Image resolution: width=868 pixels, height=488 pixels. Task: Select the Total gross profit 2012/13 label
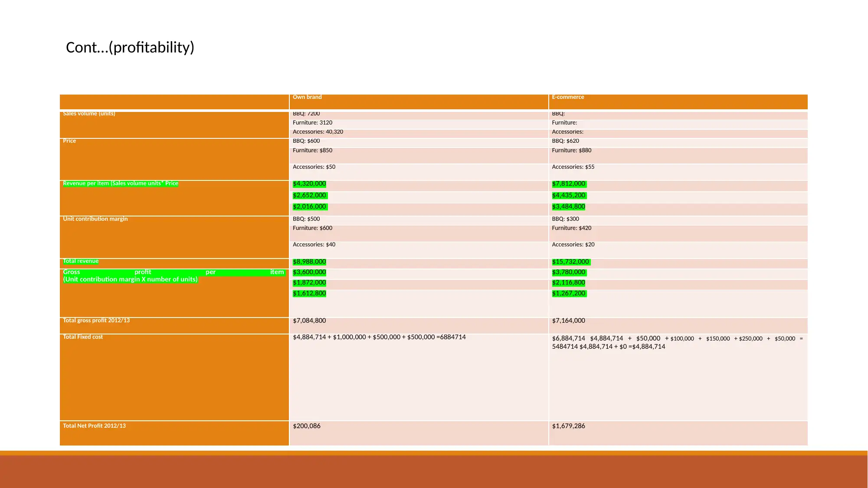pos(96,321)
